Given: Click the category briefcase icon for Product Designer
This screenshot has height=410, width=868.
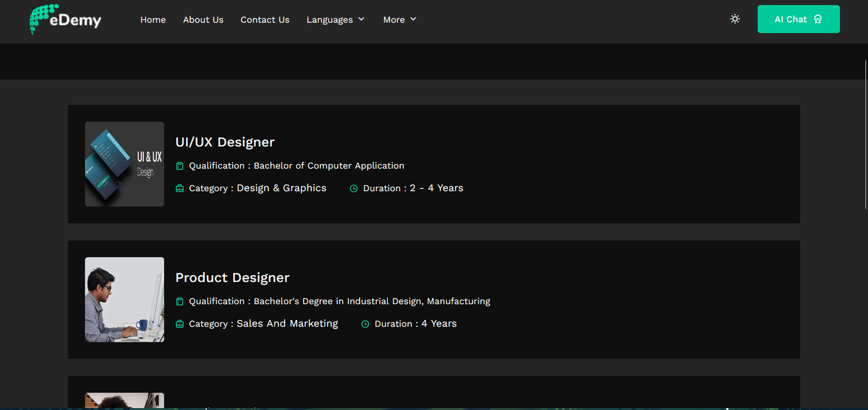Looking at the screenshot, I should tap(180, 324).
